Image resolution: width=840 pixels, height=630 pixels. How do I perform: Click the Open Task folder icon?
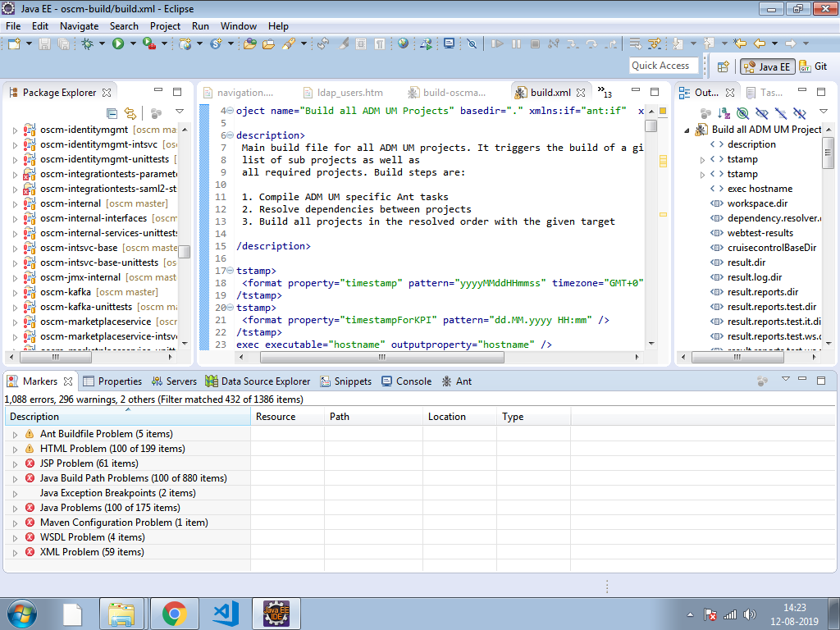tap(268, 44)
